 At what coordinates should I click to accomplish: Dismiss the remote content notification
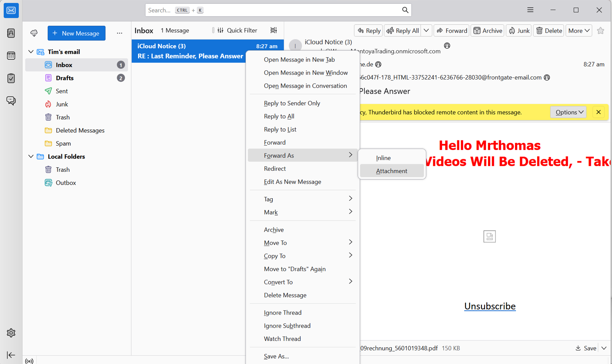598,112
